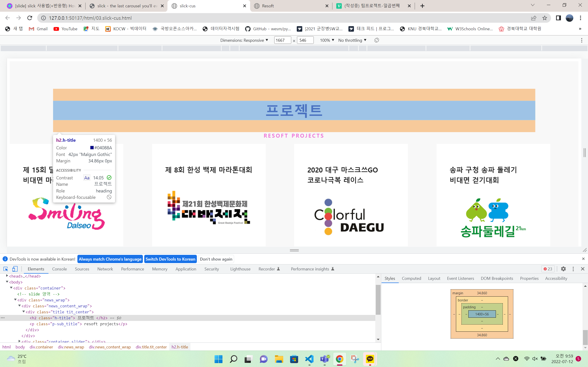Bookmark this page with star icon

coord(545,18)
